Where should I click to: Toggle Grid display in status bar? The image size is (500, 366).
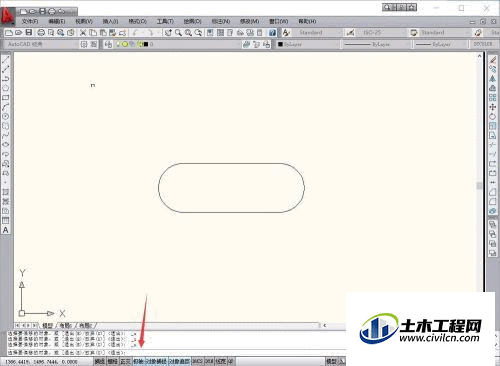coord(113,361)
